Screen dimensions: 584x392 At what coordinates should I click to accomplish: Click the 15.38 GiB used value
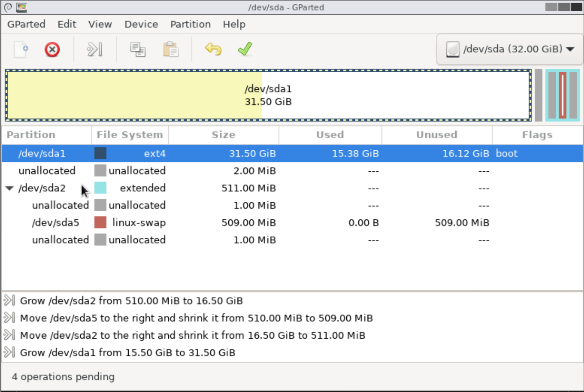click(x=355, y=153)
